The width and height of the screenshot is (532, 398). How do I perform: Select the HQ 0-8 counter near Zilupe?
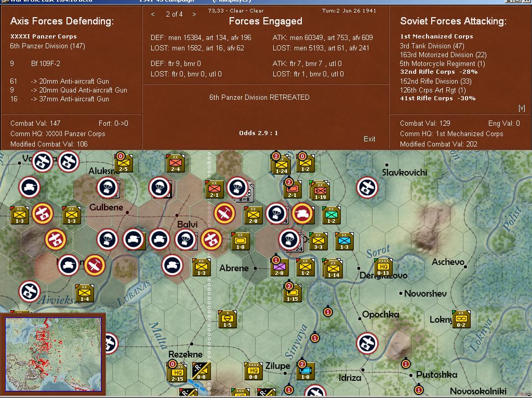tap(253, 371)
